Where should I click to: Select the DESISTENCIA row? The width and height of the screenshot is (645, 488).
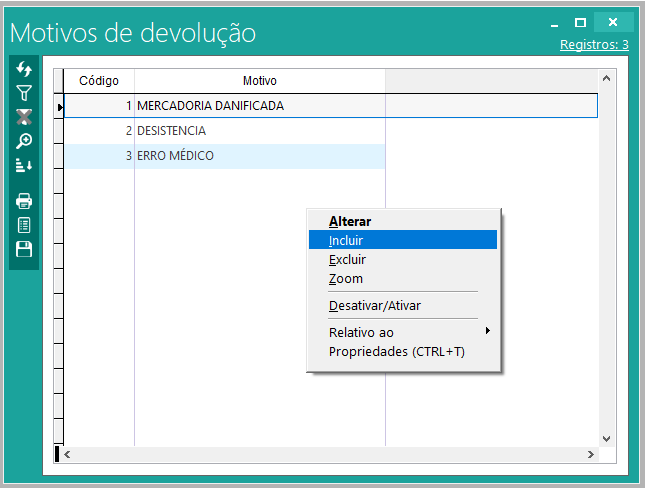(x=172, y=131)
